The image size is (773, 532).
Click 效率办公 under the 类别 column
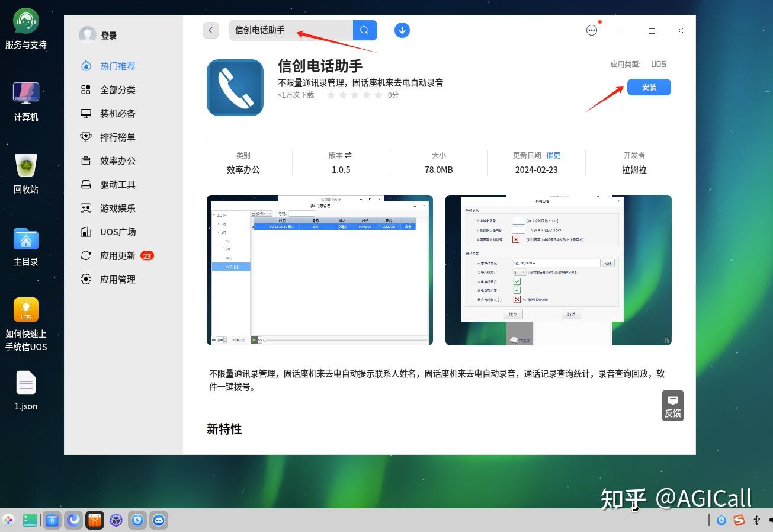pos(243,169)
